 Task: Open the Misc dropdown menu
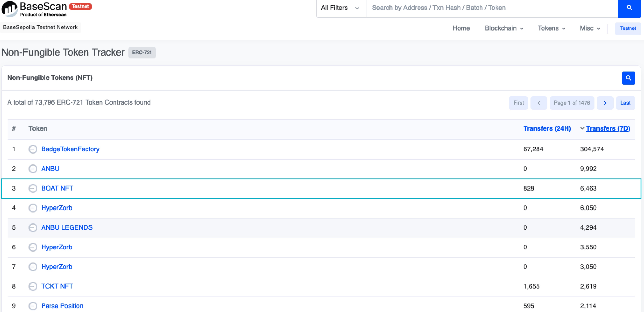(589, 28)
